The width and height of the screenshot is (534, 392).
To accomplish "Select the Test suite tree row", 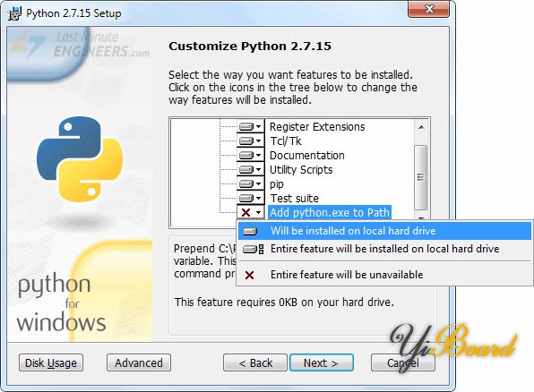I will [x=295, y=198].
